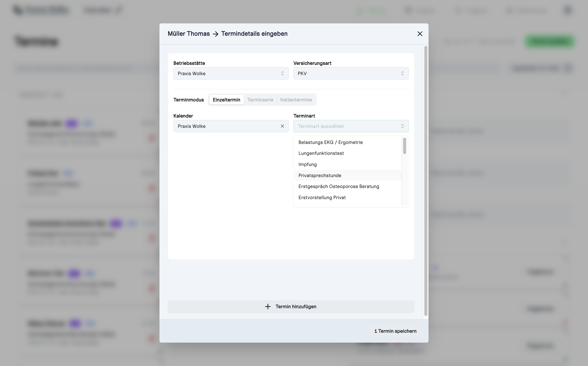Switch to Kettentermine mode

coord(296,100)
